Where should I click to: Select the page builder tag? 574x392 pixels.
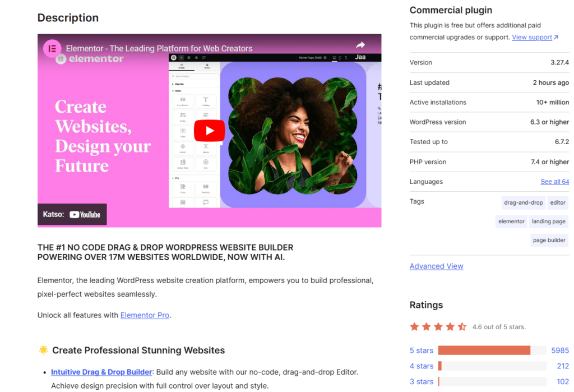[549, 240]
